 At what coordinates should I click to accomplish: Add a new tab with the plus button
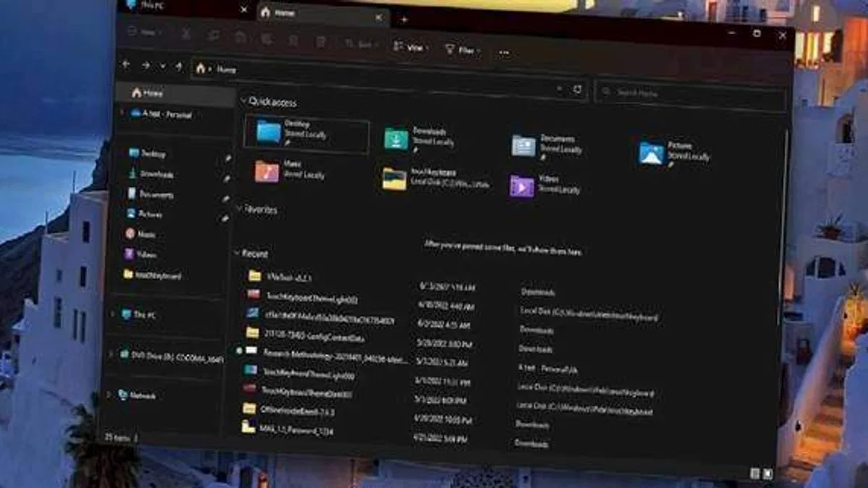404,20
